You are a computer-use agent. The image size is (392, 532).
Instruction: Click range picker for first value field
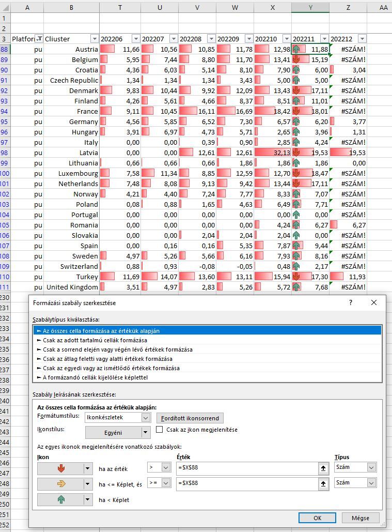point(323,468)
